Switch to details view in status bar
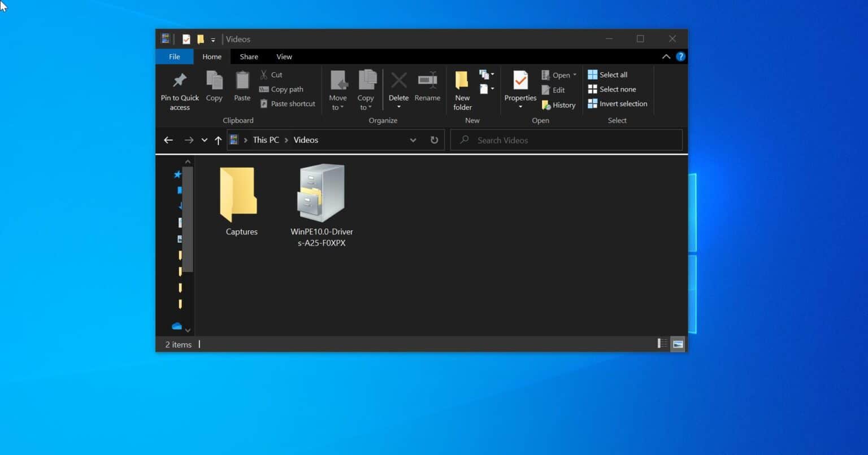This screenshot has width=868, height=455. click(x=661, y=343)
